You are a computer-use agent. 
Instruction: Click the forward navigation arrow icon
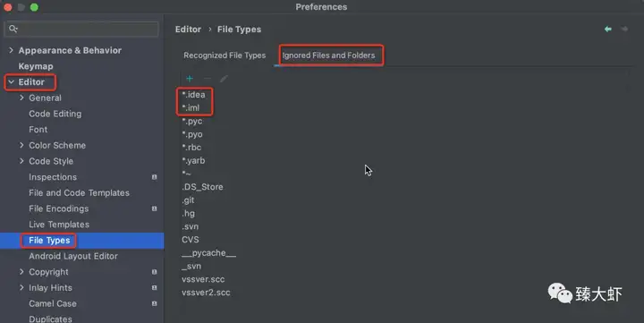coord(624,30)
